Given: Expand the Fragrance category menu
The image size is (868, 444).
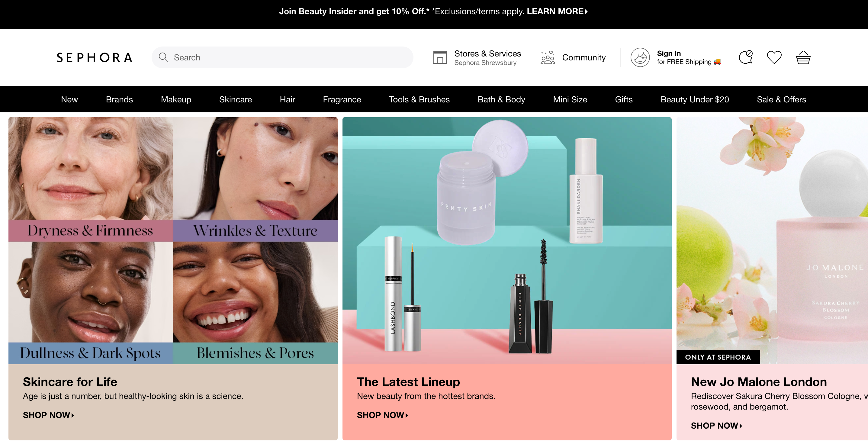Looking at the screenshot, I should [342, 99].
